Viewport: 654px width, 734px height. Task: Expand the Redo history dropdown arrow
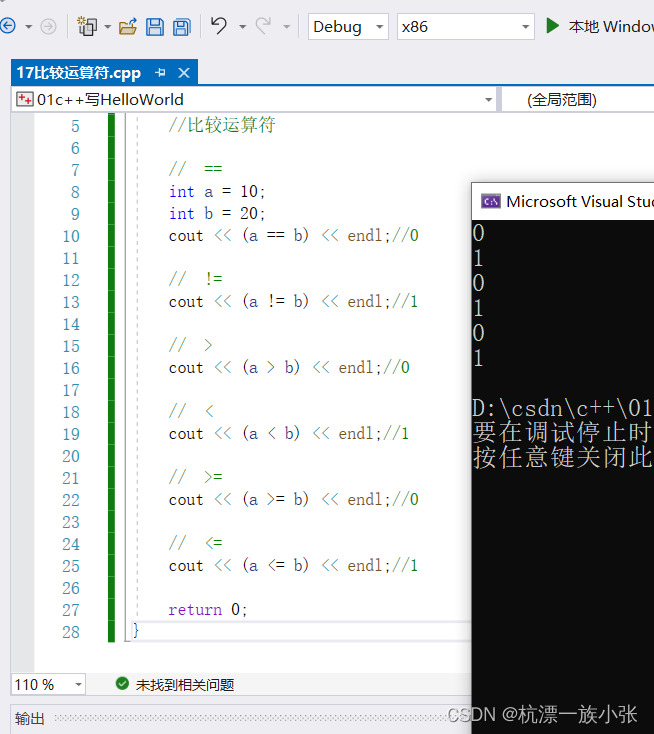click(x=287, y=27)
